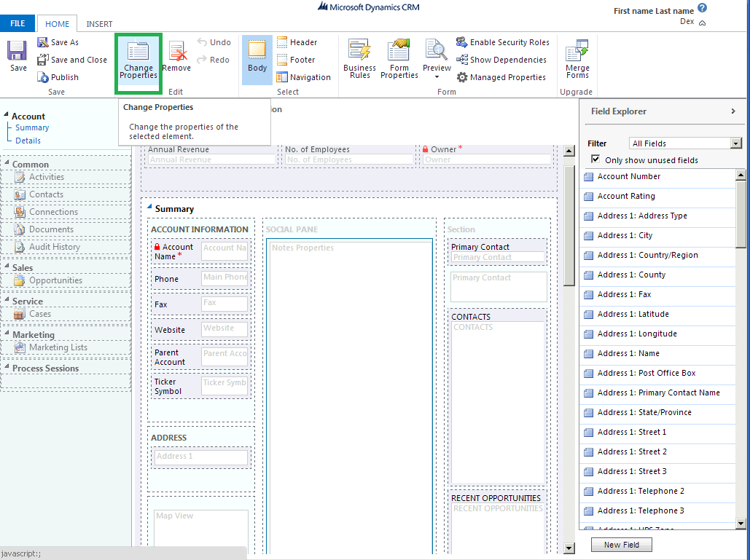750x560 pixels.
Task: Collapse the Summary tab section triangle
Action: (x=150, y=208)
